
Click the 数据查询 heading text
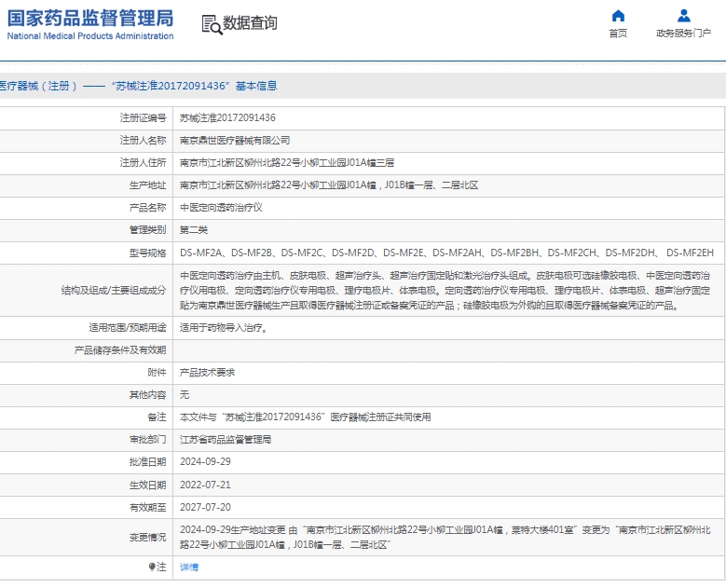[x=250, y=22]
